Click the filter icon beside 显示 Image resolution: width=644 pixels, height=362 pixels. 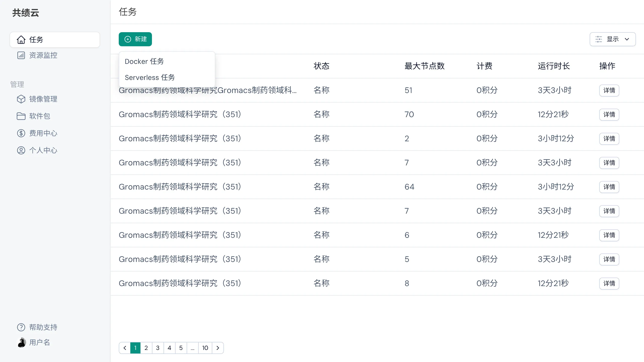point(599,39)
